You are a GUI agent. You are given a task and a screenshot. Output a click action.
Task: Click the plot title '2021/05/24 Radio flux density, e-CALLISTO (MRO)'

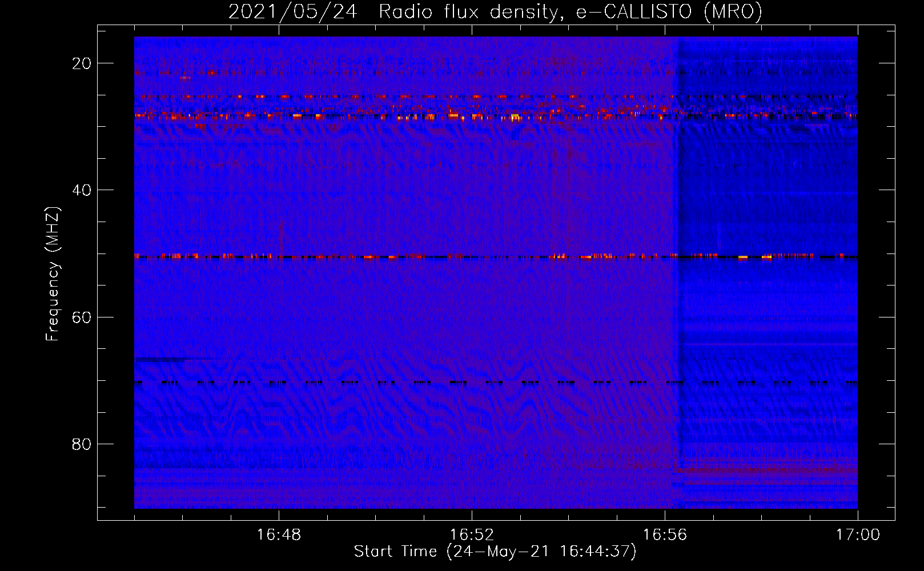coord(495,11)
